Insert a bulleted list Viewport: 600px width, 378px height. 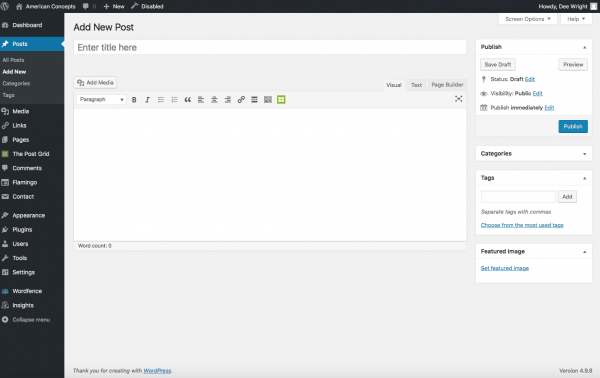(x=161, y=99)
